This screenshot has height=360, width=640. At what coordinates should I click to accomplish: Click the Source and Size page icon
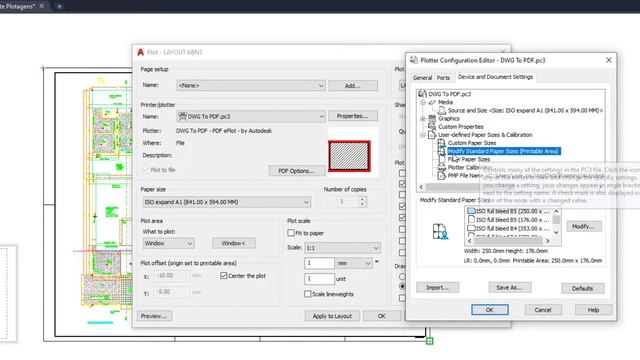[442, 110]
